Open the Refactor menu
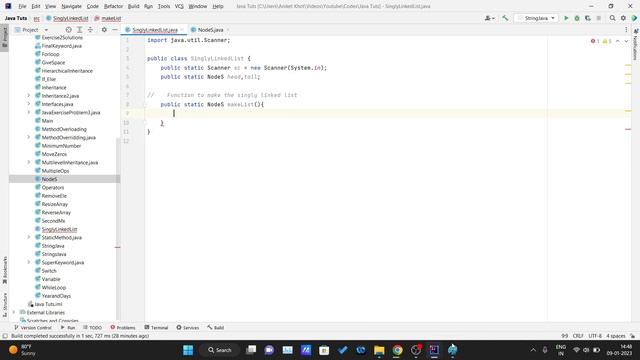640x360 pixels. point(113,6)
